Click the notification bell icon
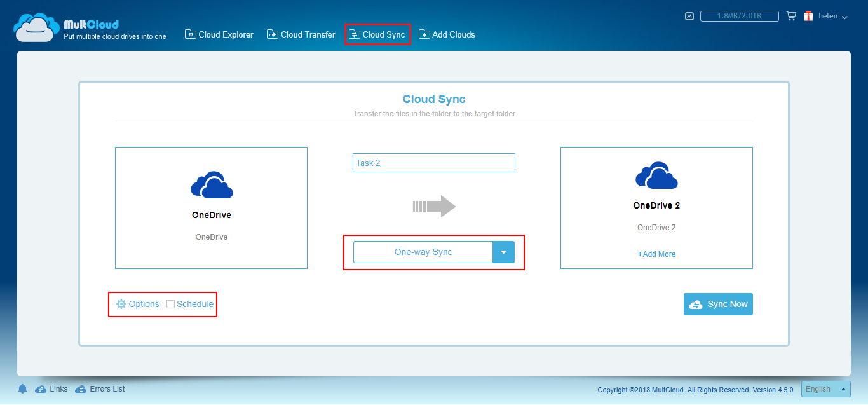Image resolution: width=868 pixels, height=405 pixels. point(23,388)
